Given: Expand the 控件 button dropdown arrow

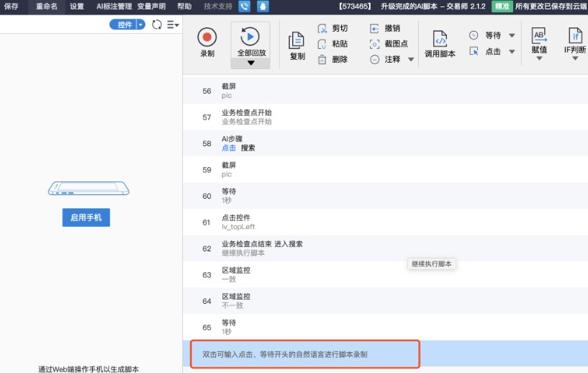Looking at the screenshot, I should click(140, 24).
